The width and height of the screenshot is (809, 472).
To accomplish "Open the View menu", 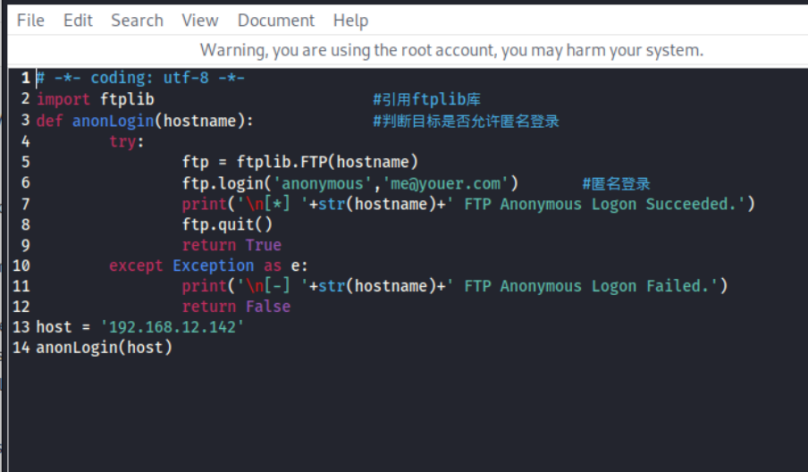I will click(200, 20).
